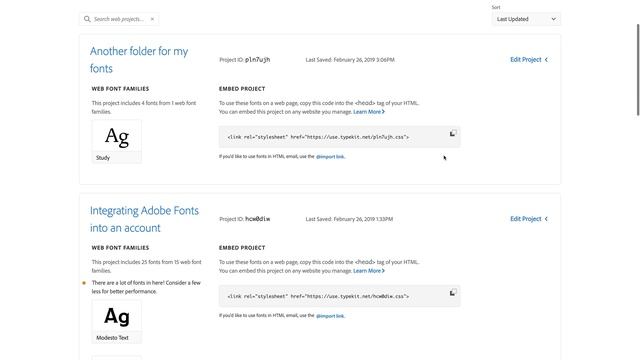The height and width of the screenshot is (360, 640).
Task: Click the search magnifier icon
Action: 87,19
